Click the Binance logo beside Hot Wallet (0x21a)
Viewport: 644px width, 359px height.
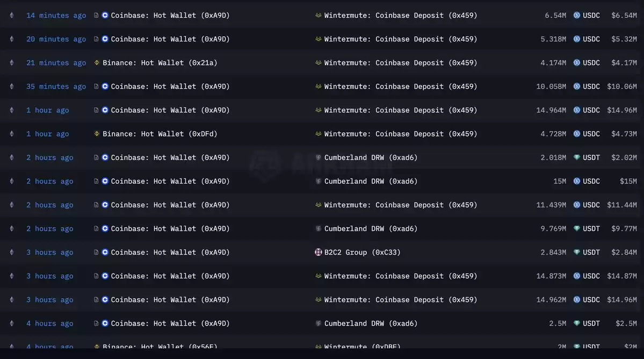pos(97,63)
